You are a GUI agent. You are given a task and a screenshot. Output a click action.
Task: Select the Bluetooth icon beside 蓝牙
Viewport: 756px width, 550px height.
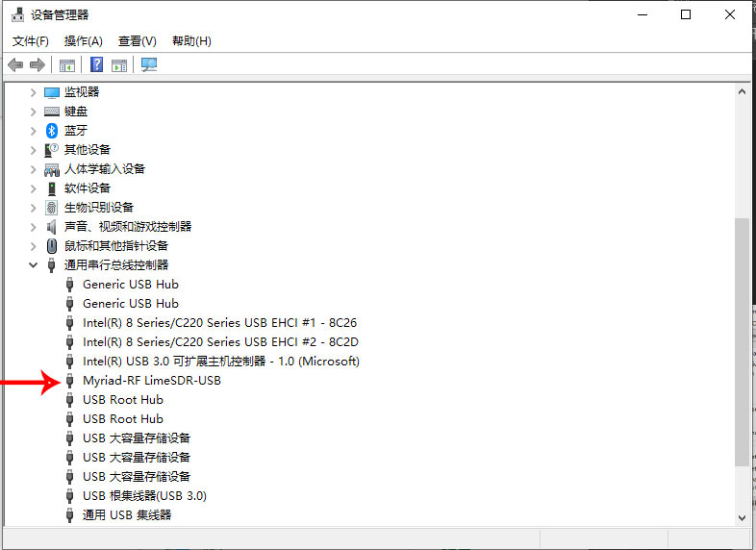[52, 130]
